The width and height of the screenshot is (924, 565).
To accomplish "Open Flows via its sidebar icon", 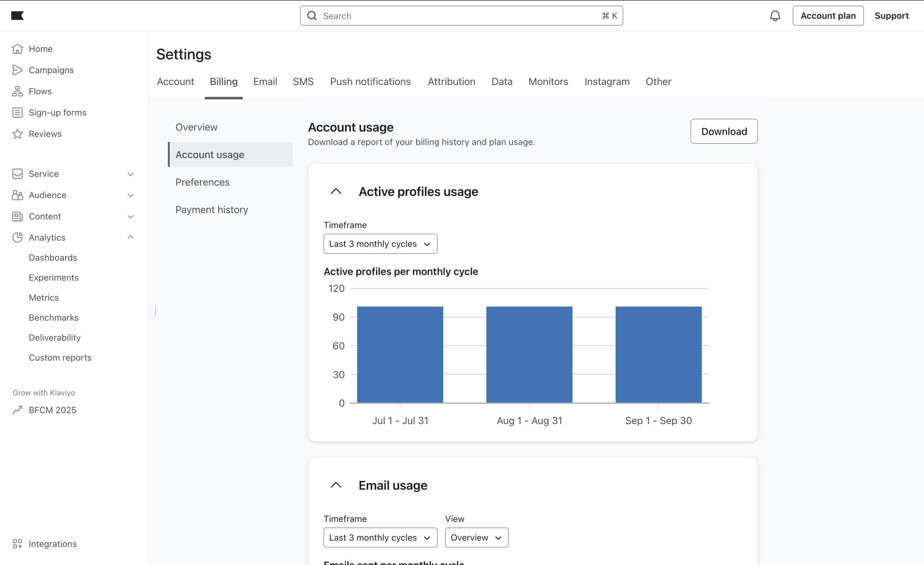I will click(17, 92).
